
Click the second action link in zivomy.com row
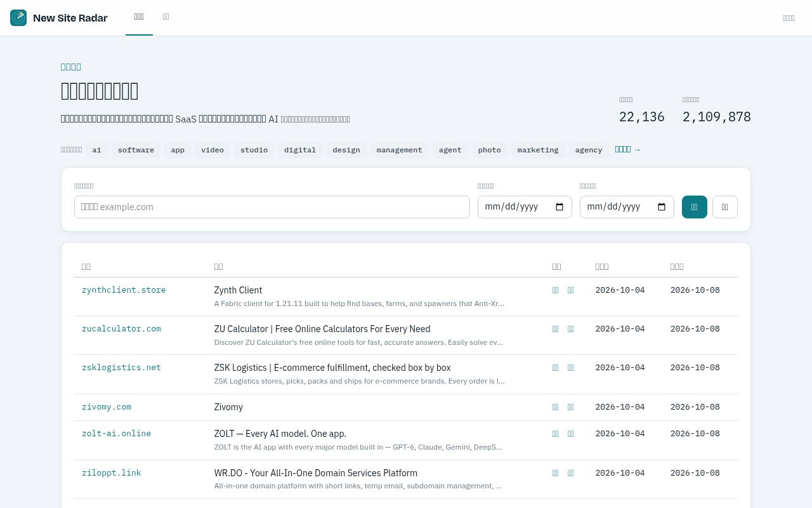pyautogui.click(x=571, y=407)
